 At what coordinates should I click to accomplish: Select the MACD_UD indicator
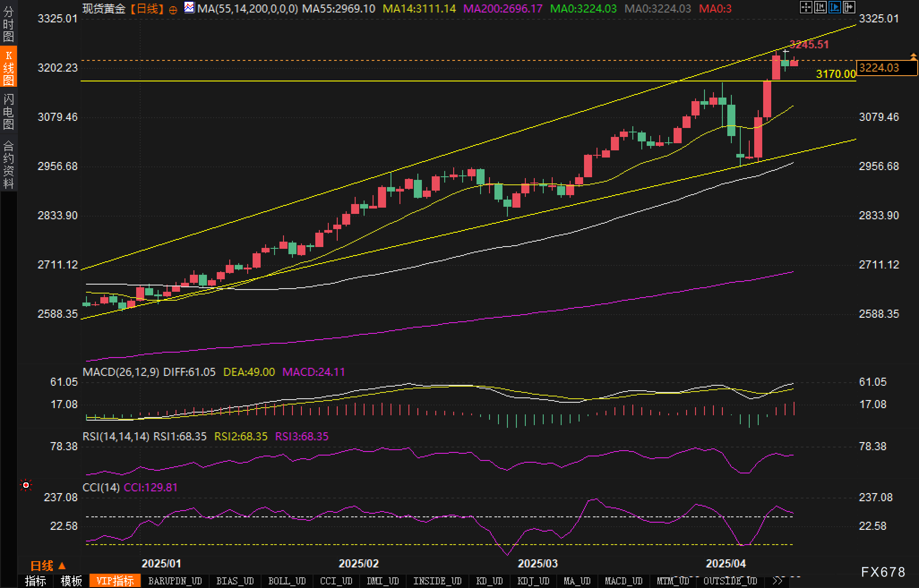pos(623,581)
